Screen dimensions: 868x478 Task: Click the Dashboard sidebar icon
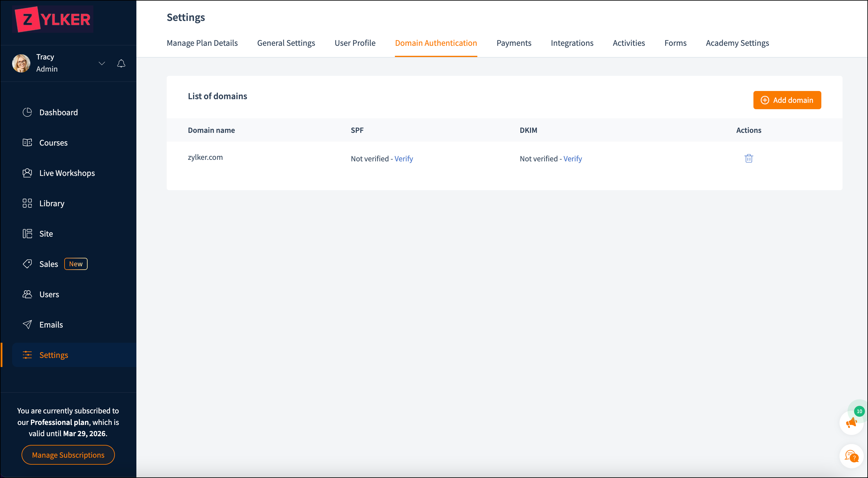tap(27, 112)
